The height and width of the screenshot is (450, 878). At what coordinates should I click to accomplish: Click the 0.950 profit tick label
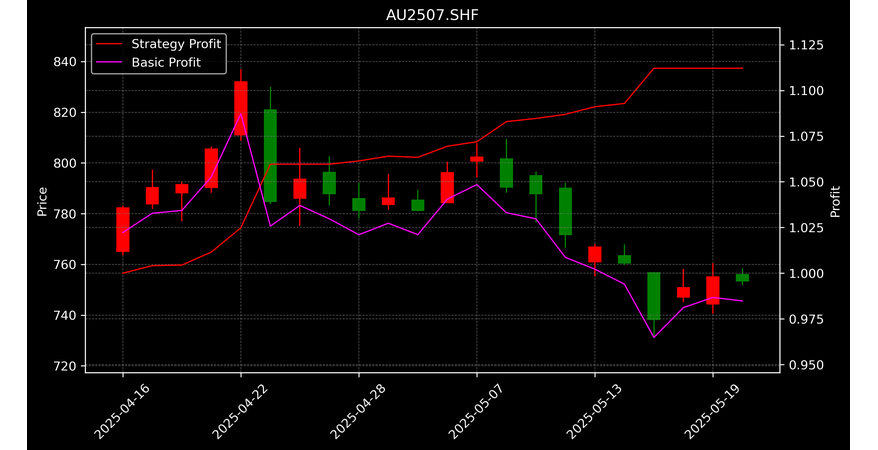(806, 365)
